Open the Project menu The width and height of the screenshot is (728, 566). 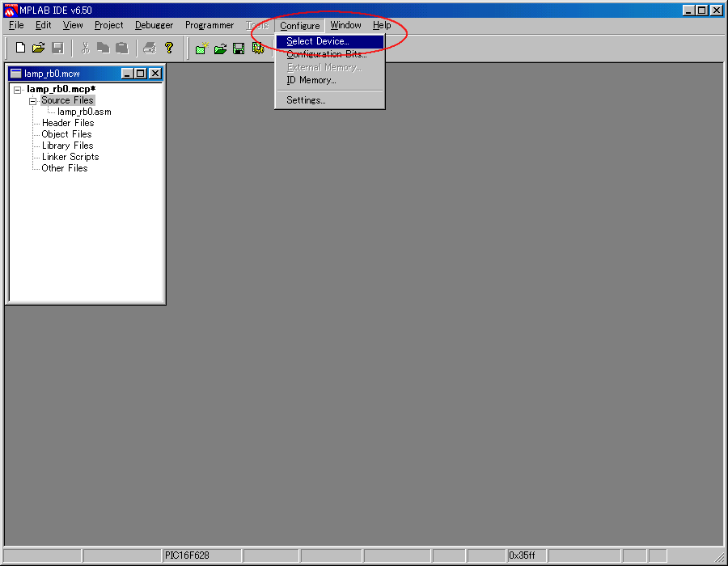point(108,25)
